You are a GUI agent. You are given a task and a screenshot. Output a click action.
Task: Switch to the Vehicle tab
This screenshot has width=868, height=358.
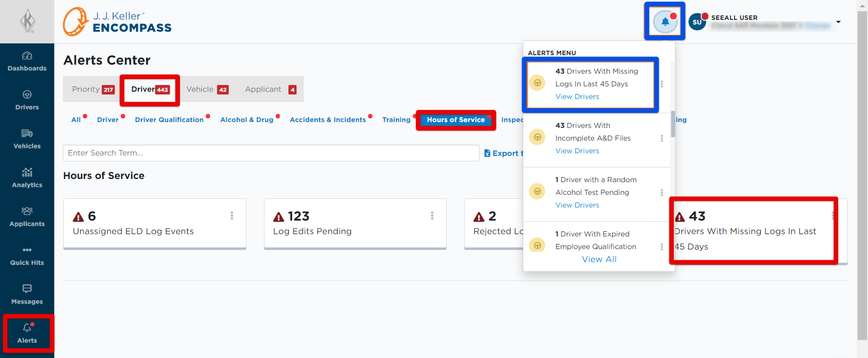pyautogui.click(x=208, y=89)
